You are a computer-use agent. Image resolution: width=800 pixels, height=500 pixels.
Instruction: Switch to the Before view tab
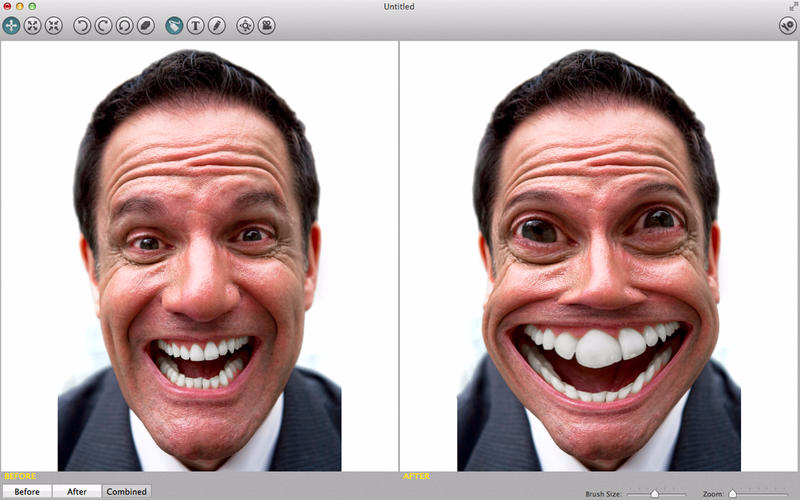[27, 491]
